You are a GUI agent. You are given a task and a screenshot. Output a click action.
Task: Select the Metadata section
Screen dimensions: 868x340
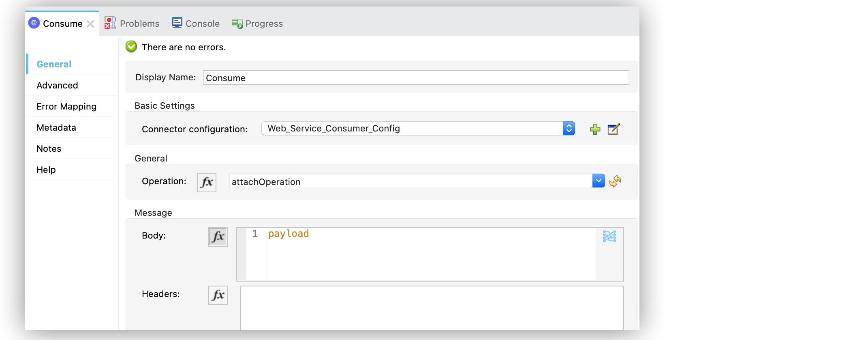tap(56, 127)
